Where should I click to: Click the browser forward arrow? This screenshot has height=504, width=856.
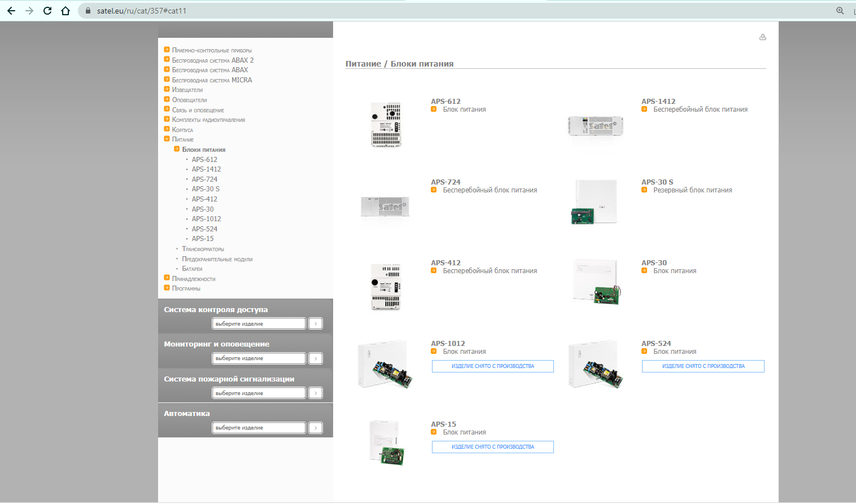pos(29,11)
